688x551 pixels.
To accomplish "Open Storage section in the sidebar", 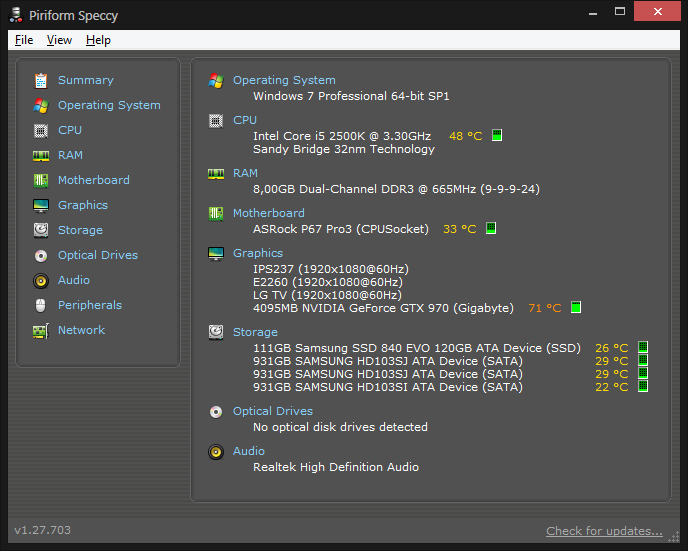I will (x=80, y=230).
